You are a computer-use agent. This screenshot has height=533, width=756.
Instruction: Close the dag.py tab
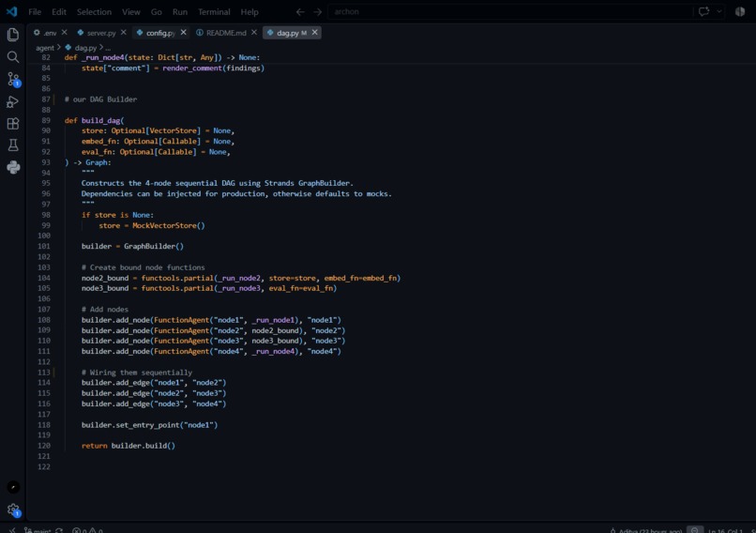coord(315,32)
